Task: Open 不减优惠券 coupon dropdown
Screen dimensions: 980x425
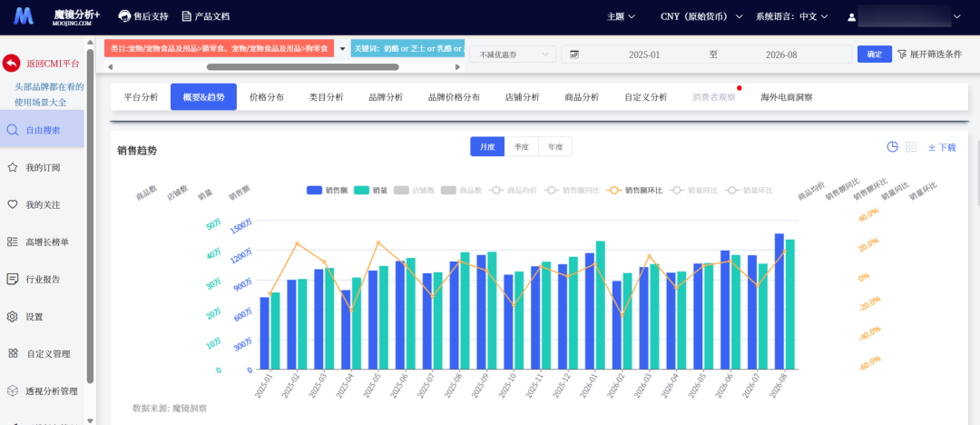Action: (x=513, y=54)
